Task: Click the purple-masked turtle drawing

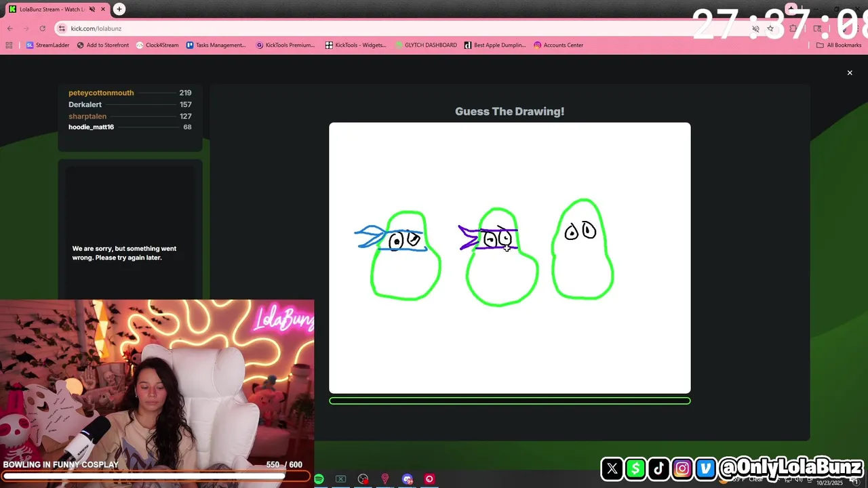Action: [499, 256]
